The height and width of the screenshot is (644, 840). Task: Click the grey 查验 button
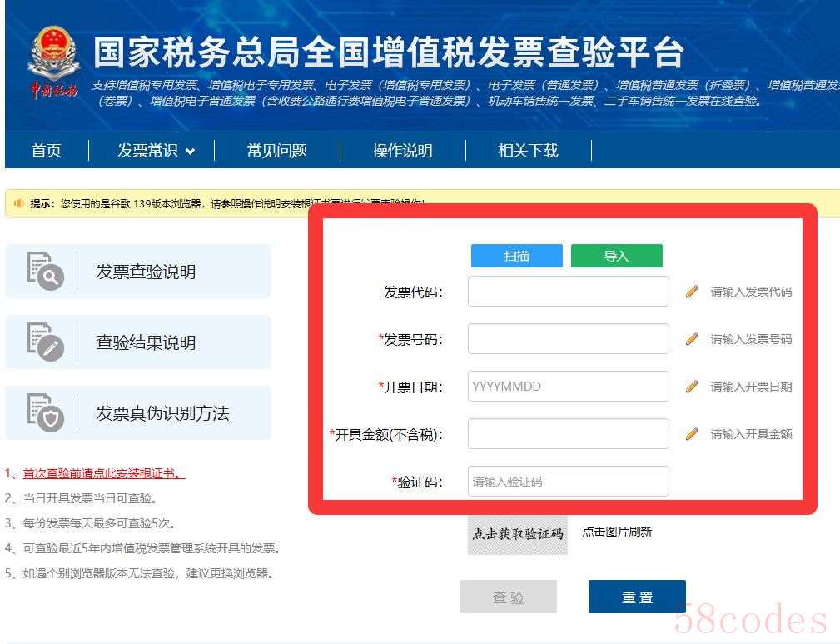click(509, 597)
